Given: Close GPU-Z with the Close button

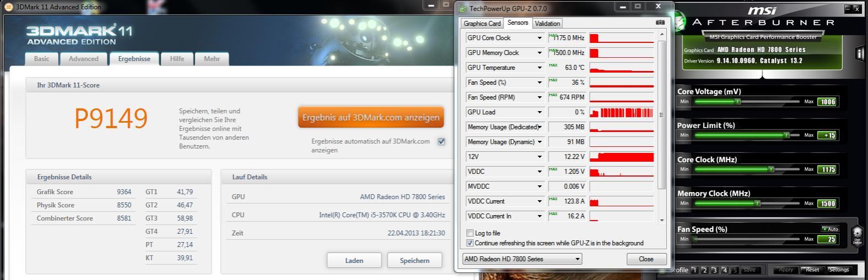Looking at the screenshot, I should 646,259.
